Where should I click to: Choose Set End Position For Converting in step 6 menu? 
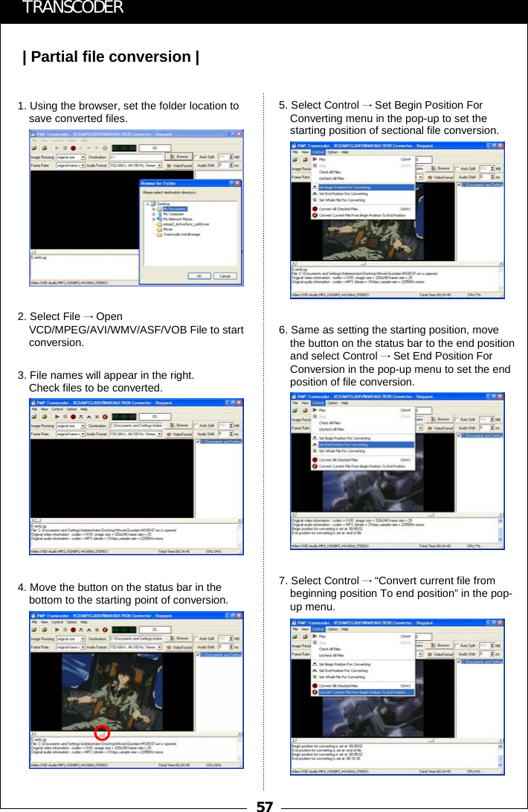(x=363, y=444)
